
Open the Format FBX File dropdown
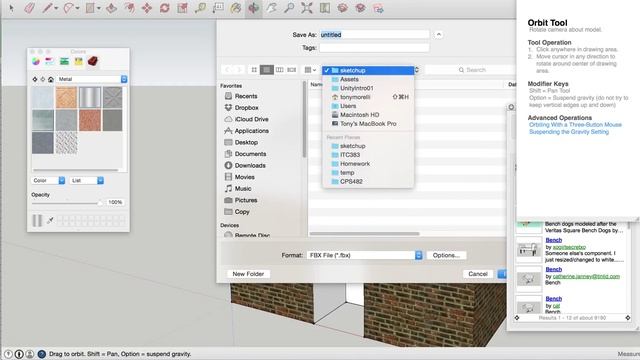pos(364,255)
